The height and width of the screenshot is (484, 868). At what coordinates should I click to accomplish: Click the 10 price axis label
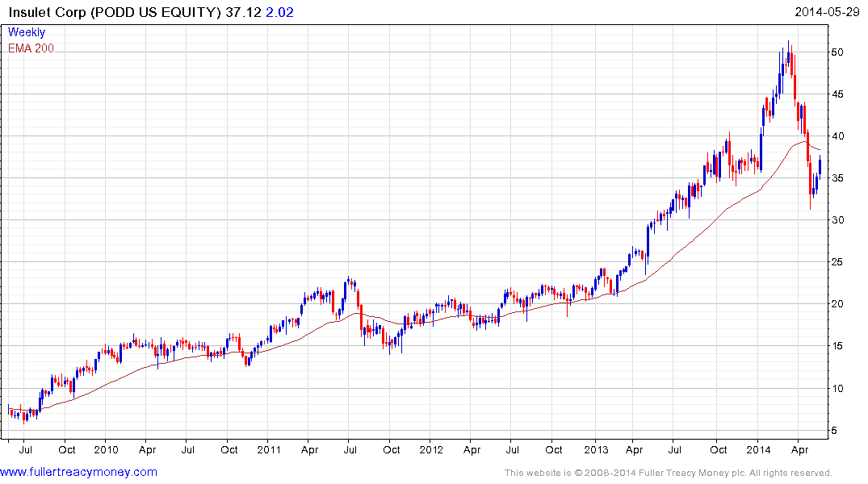point(837,388)
